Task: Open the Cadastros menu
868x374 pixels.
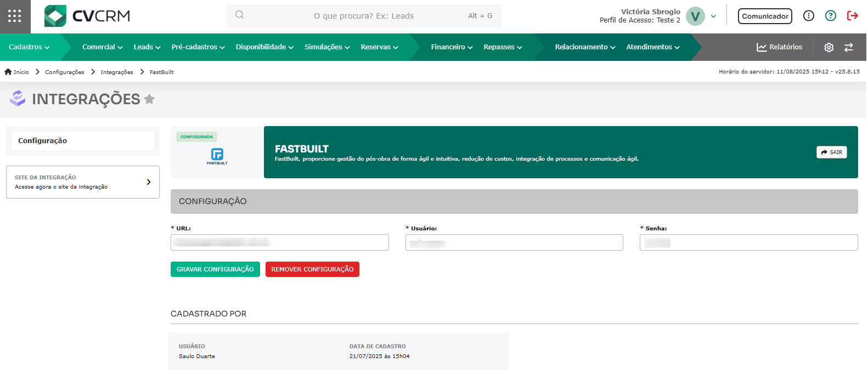Action: click(x=29, y=47)
